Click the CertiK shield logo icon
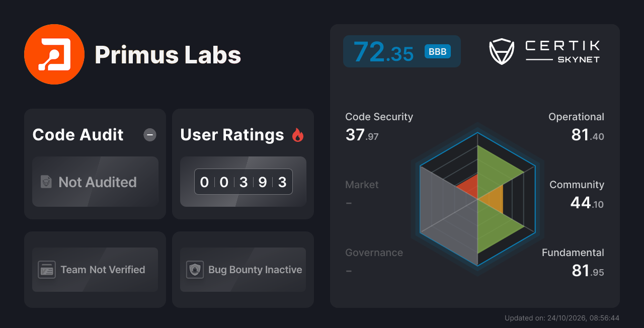The image size is (644, 328). [502, 52]
